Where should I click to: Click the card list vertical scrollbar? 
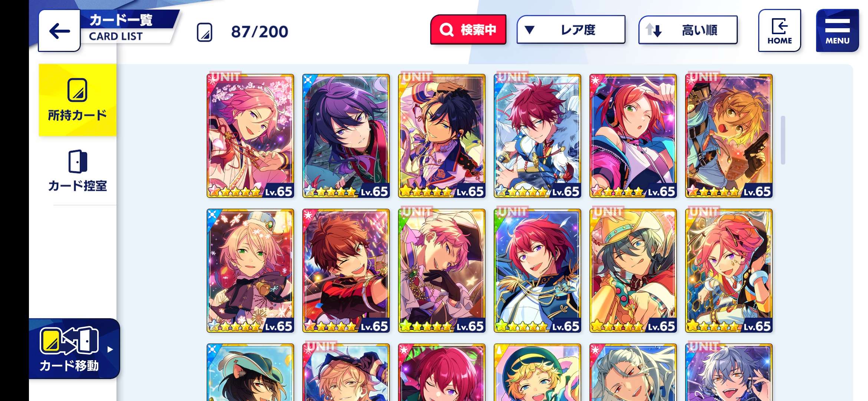click(783, 140)
